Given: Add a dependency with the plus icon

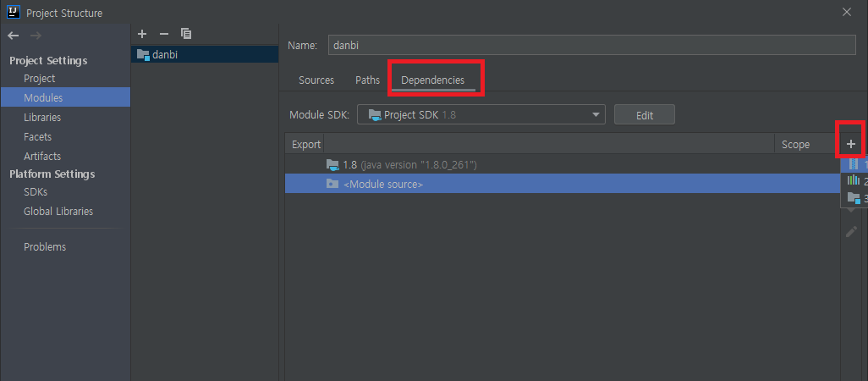Looking at the screenshot, I should click(851, 144).
